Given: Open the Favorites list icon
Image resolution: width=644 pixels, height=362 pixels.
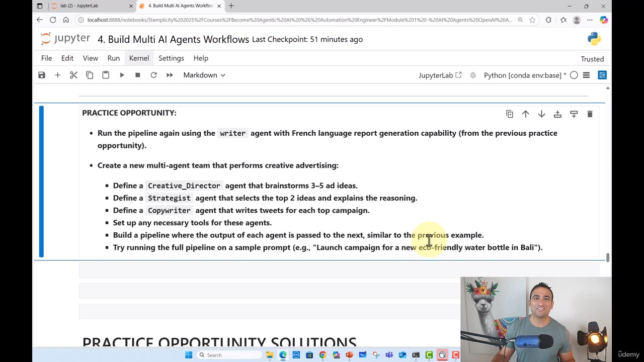Looking at the screenshot, I should (x=563, y=20).
